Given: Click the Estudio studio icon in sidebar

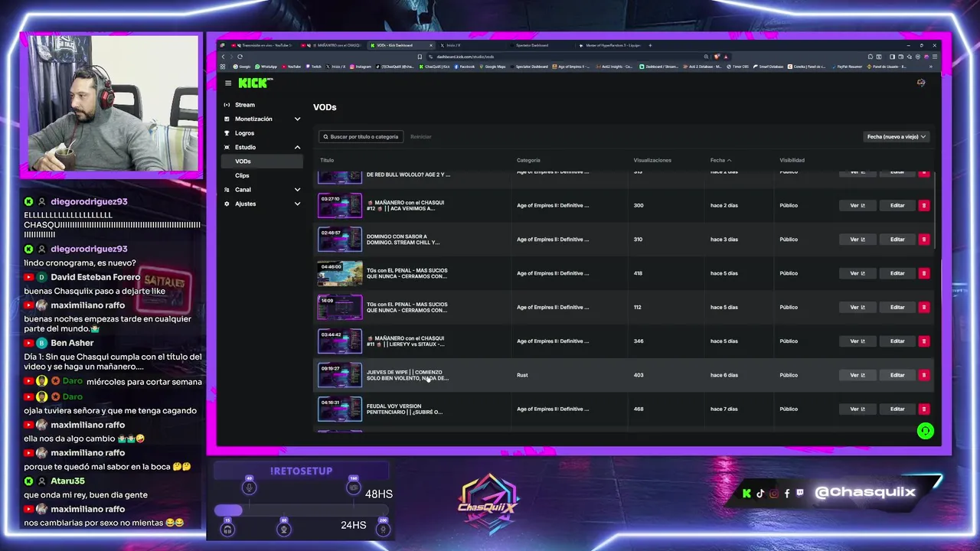Looking at the screenshot, I should (x=227, y=147).
